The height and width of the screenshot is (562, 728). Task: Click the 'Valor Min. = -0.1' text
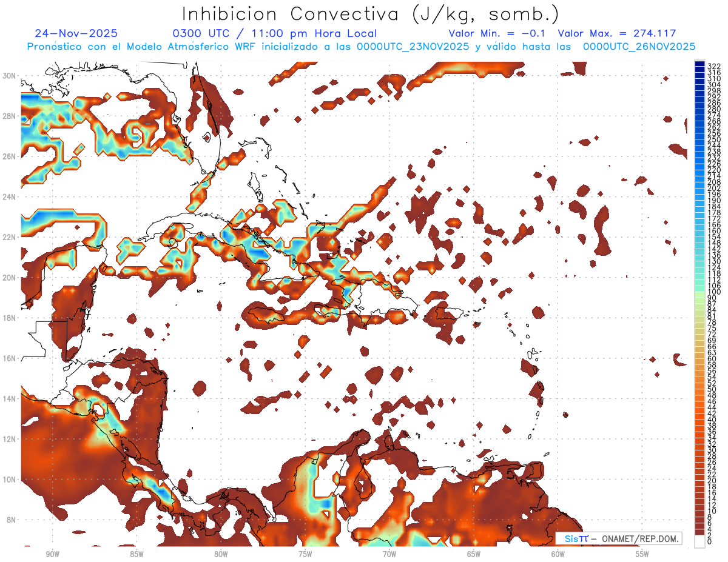coord(497,33)
